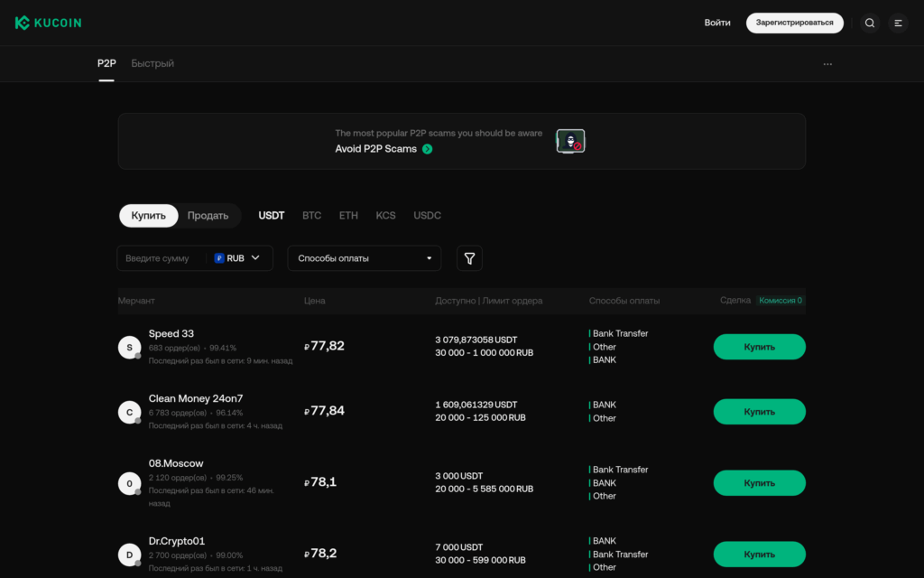Click the Способы оплаты column header
The width and height of the screenshot is (924, 578).
point(624,301)
